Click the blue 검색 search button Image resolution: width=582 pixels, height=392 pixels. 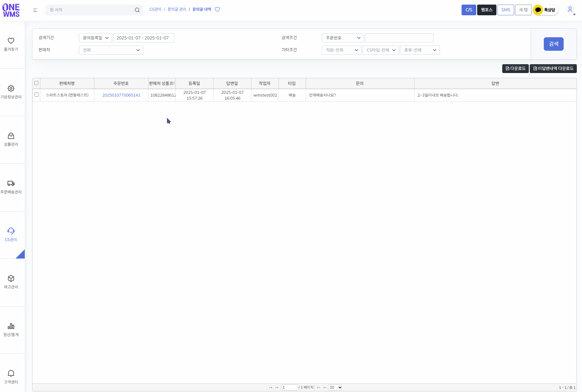554,44
